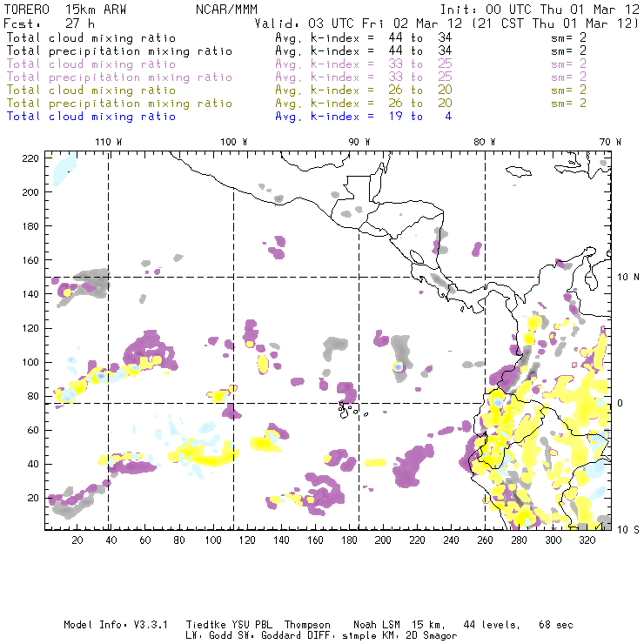The image size is (644, 644).
Task: Click "Avg. k-index = 33 to 25" on purple cloud row
Action: point(364,64)
